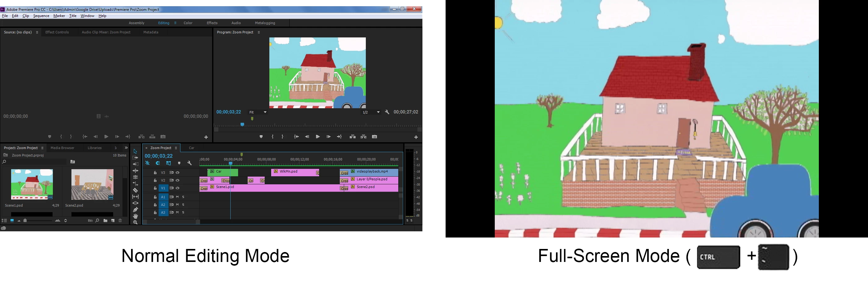This screenshot has width=868, height=304.
Task: Mark In point in Program monitor
Action: pyautogui.click(x=273, y=136)
